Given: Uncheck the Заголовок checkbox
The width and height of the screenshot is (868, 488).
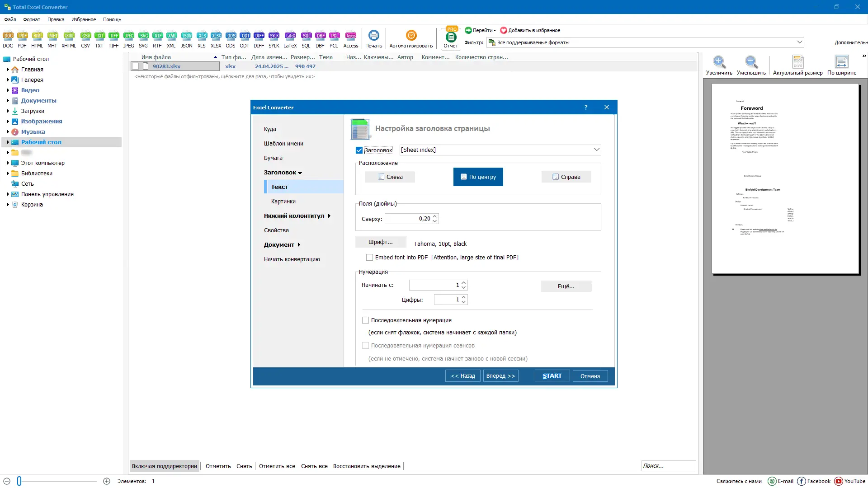Looking at the screenshot, I should coord(359,150).
